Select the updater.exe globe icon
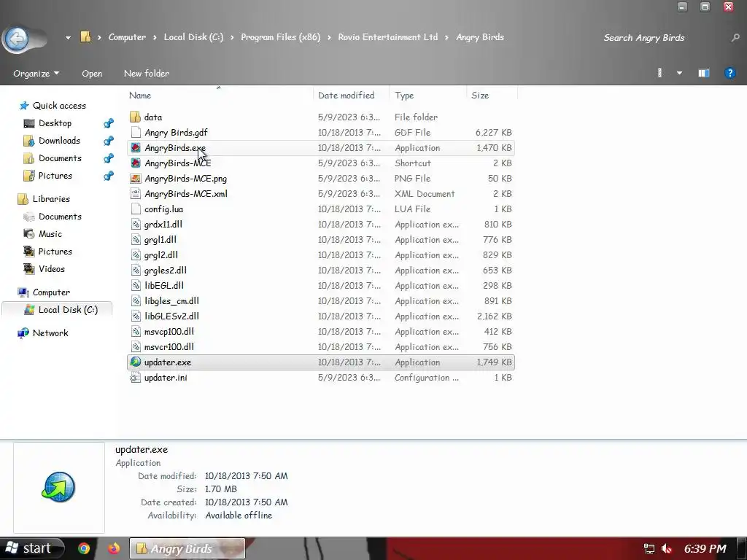747x560 pixels. point(136,362)
